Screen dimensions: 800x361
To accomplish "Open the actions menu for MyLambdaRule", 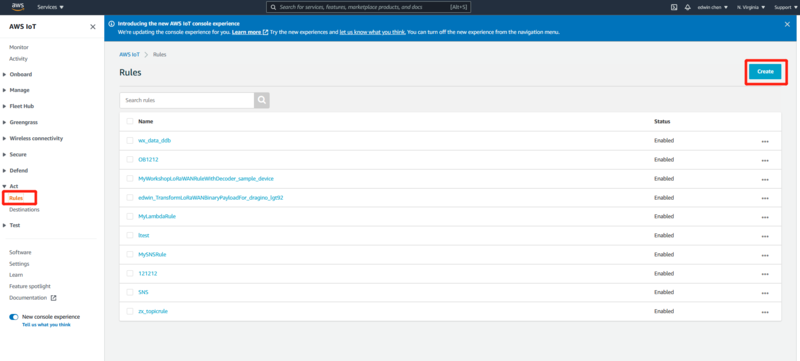I will tap(765, 217).
